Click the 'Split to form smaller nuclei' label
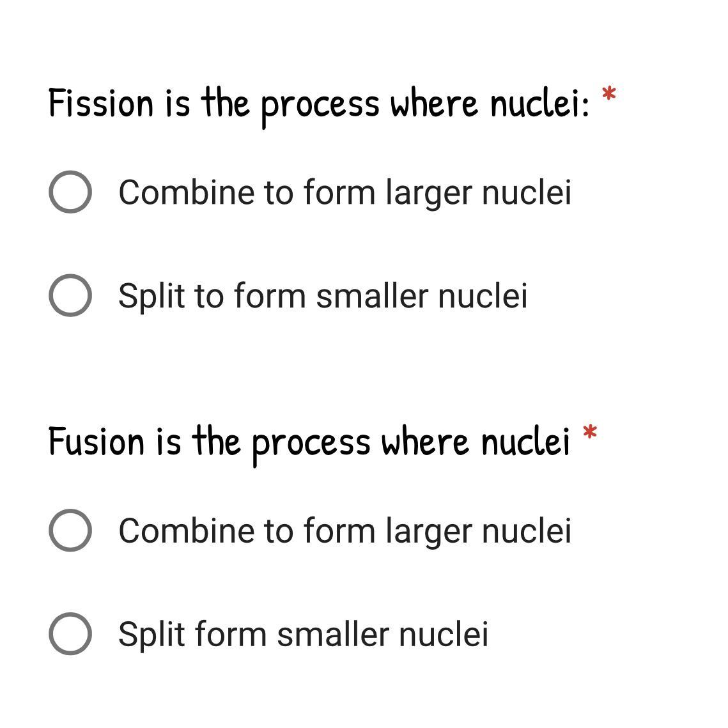 (323, 296)
